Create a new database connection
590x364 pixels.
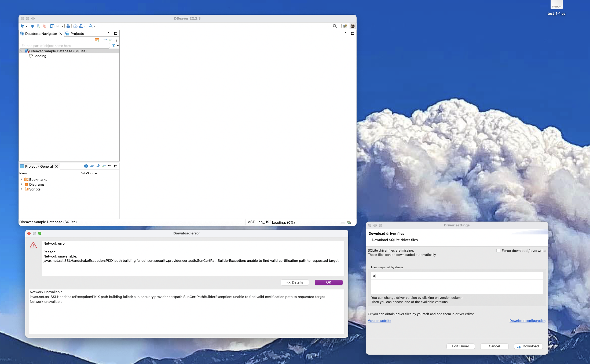(23, 26)
